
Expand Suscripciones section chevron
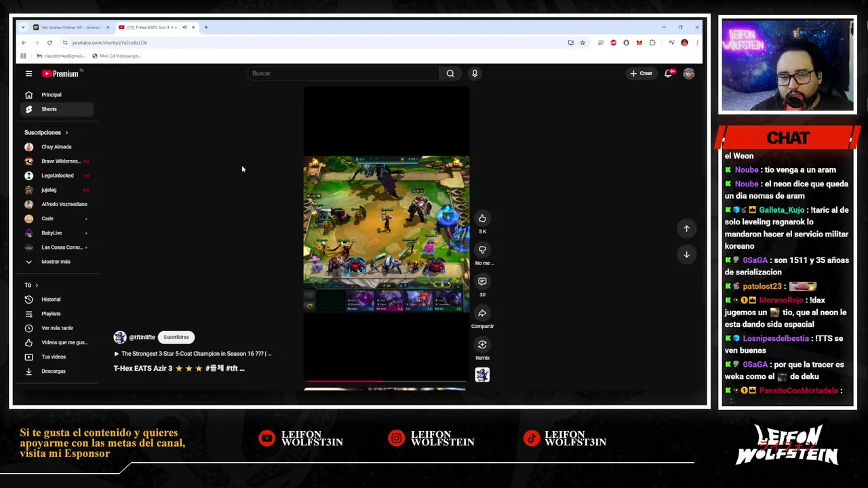click(x=66, y=133)
